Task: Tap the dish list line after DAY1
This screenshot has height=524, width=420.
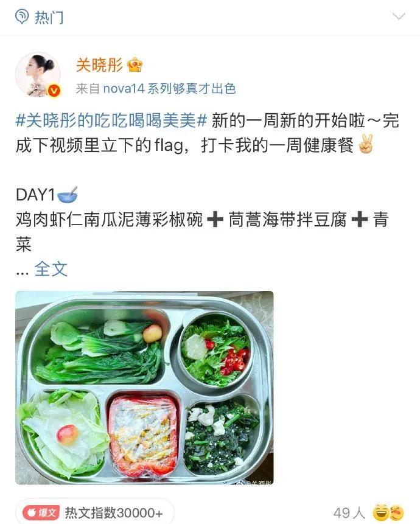Action: [x=203, y=232]
